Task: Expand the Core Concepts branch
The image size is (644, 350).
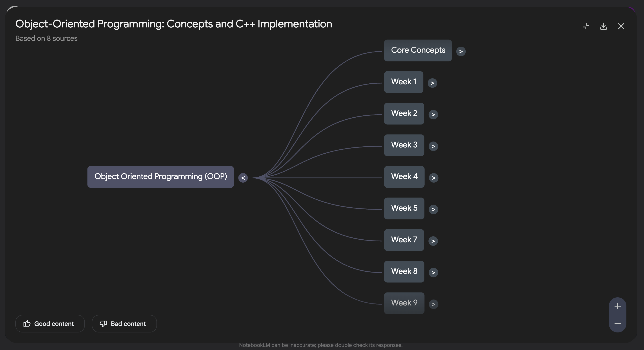Action: tap(460, 51)
